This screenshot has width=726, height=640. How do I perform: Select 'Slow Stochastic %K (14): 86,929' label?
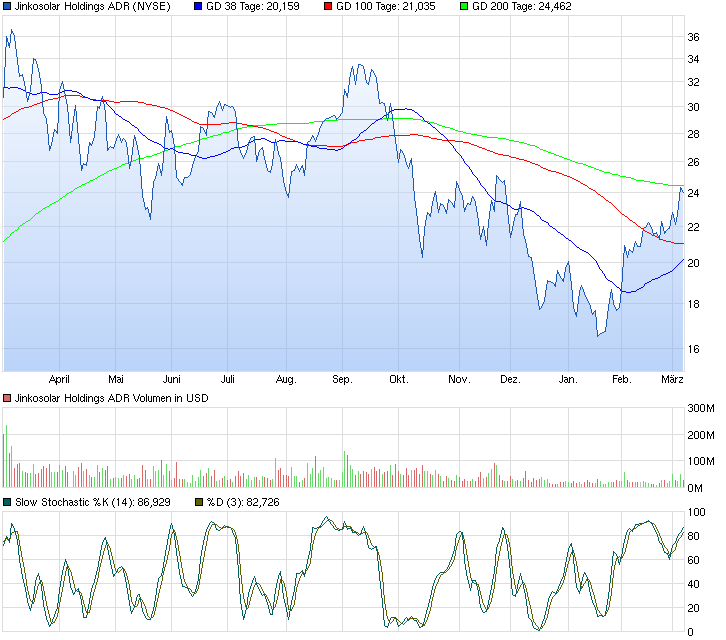tap(93, 502)
